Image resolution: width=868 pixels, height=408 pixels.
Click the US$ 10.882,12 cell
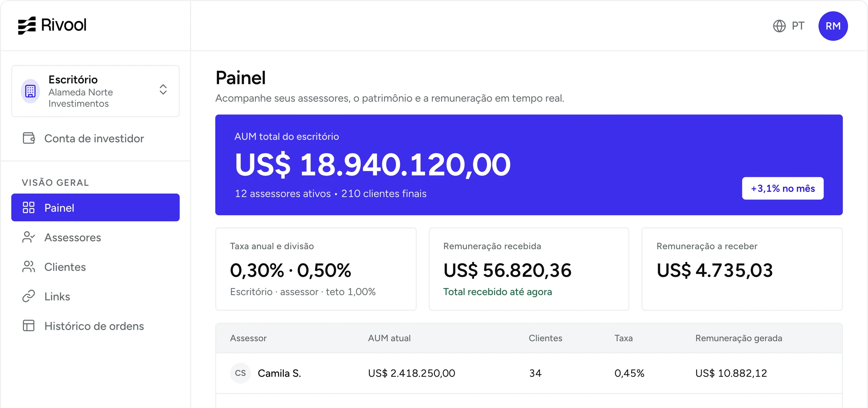(731, 373)
